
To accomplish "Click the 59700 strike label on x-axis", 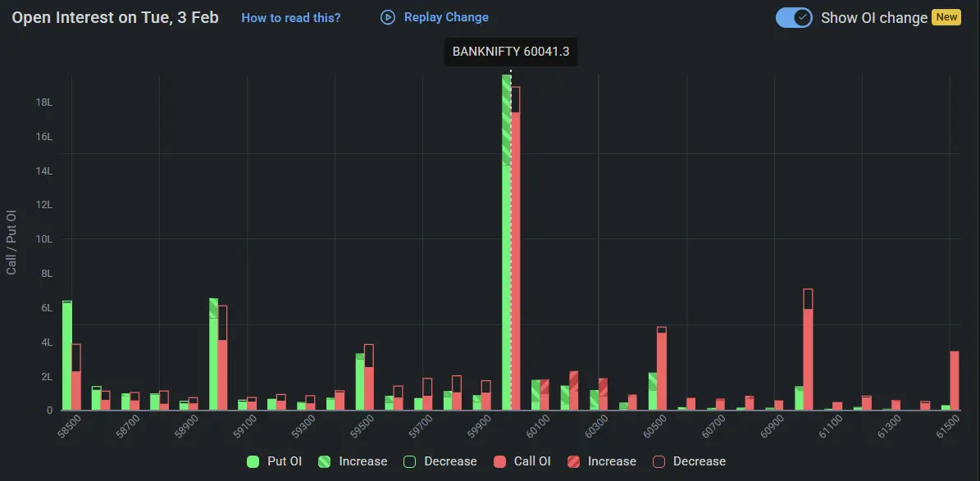I will pyautogui.click(x=420, y=427).
